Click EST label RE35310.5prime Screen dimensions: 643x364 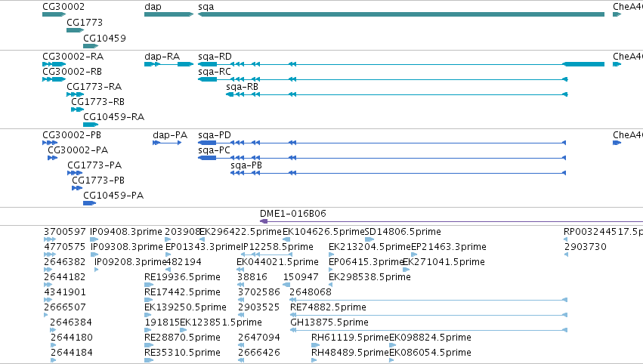click(x=183, y=353)
